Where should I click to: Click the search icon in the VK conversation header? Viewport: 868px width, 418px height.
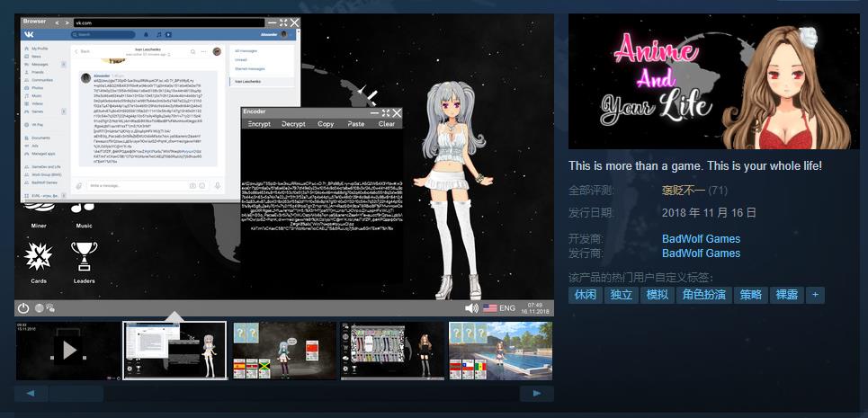point(193,51)
